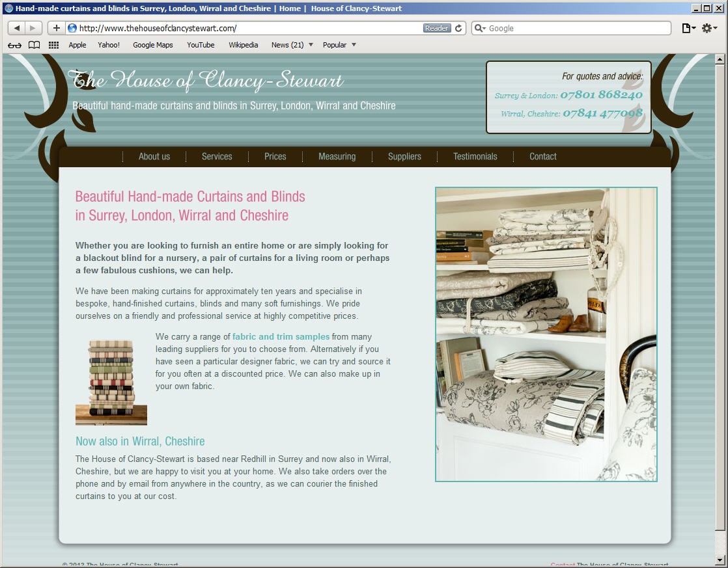Expand the News (21) bookmarks folder

[x=292, y=45]
